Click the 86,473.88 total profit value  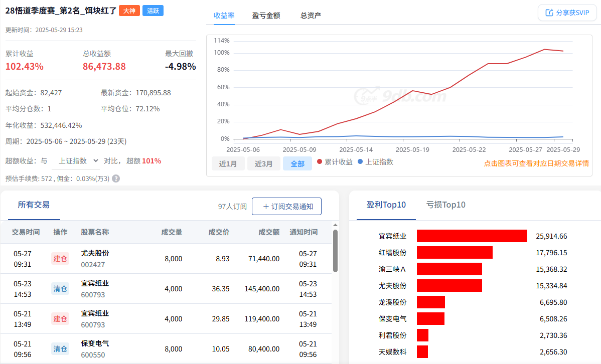coord(104,66)
